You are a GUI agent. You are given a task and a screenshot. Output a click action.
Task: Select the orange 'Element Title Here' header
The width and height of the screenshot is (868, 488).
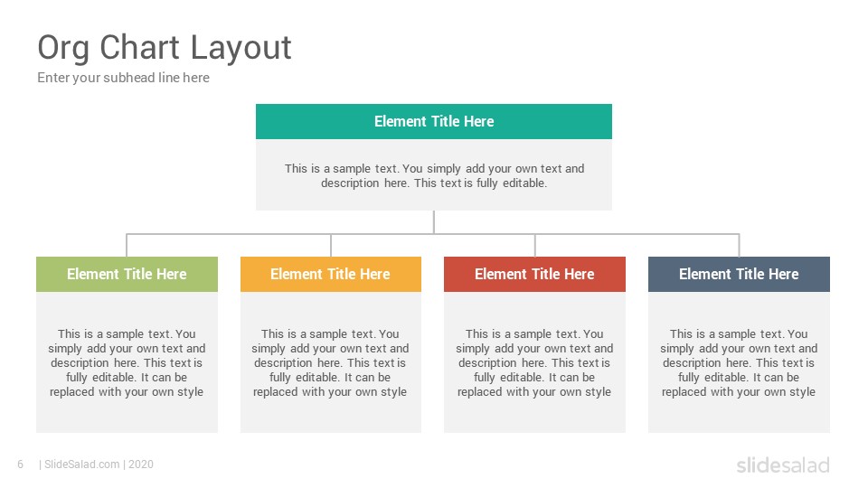click(x=331, y=274)
